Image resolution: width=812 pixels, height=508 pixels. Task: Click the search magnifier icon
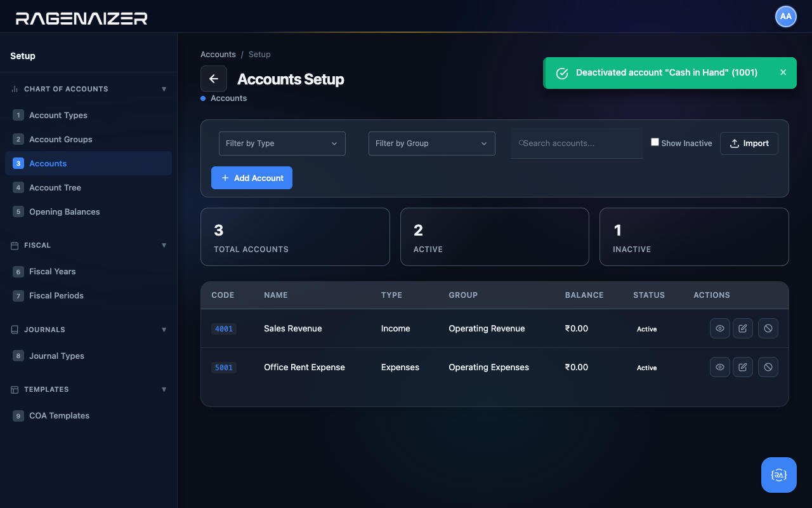(521, 143)
